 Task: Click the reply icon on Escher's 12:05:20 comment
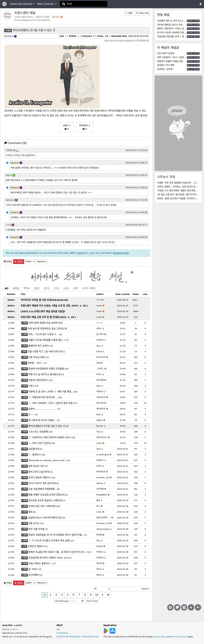click(x=7, y=237)
